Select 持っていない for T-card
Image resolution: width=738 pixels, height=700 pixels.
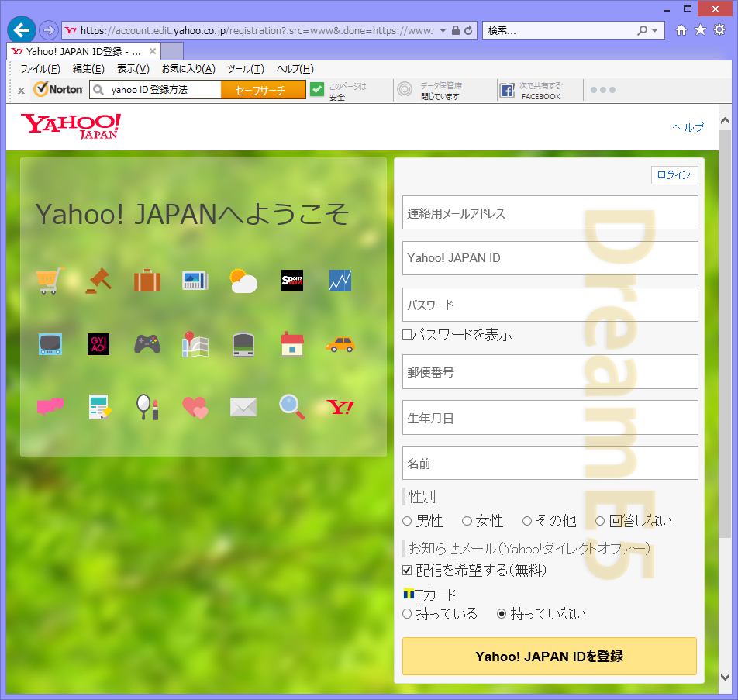(502, 614)
